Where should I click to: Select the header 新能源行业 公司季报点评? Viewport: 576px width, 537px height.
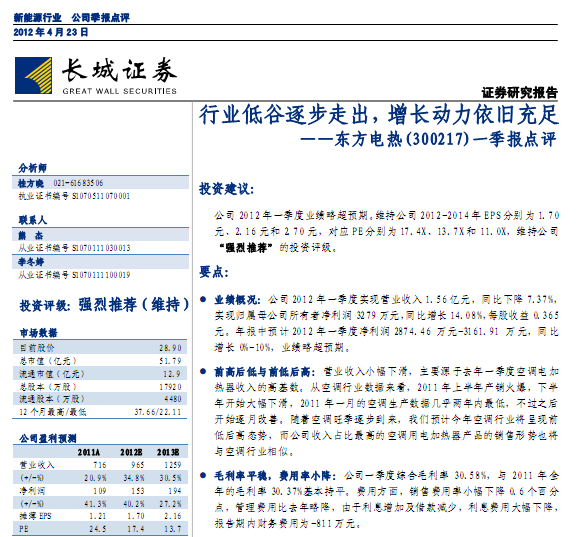pos(72,17)
